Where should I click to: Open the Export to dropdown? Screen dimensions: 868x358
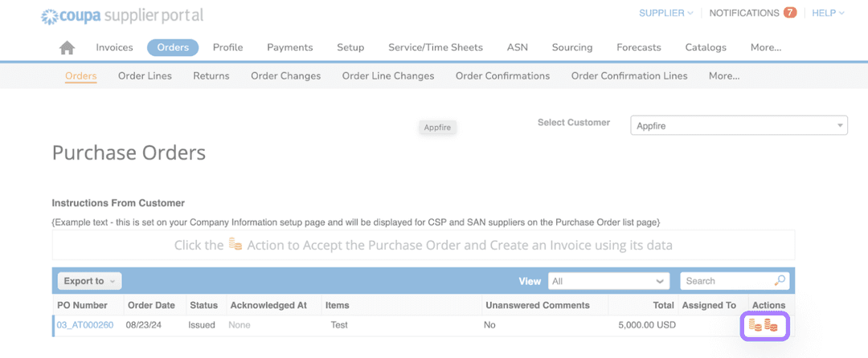point(90,281)
